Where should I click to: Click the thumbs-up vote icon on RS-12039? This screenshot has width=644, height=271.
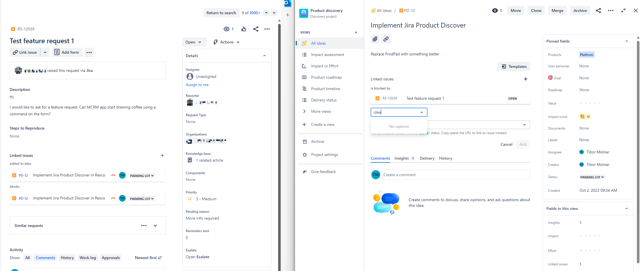tap(244, 29)
